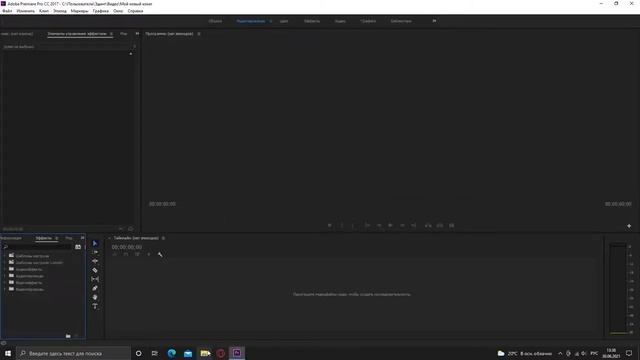Select the Ripple Edit tool
The width and height of the screenshot is (640, 360).
pos(95,261)
